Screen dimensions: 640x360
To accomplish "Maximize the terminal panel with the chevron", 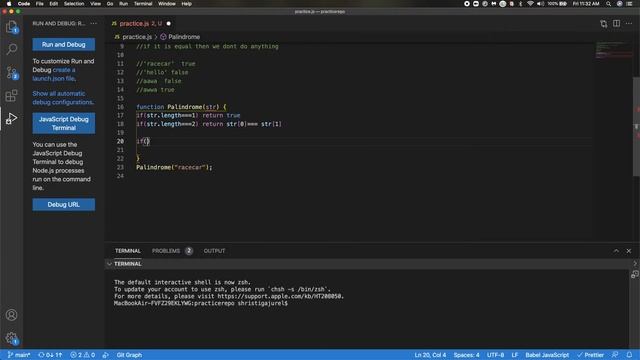I will [x=616, y=251].
